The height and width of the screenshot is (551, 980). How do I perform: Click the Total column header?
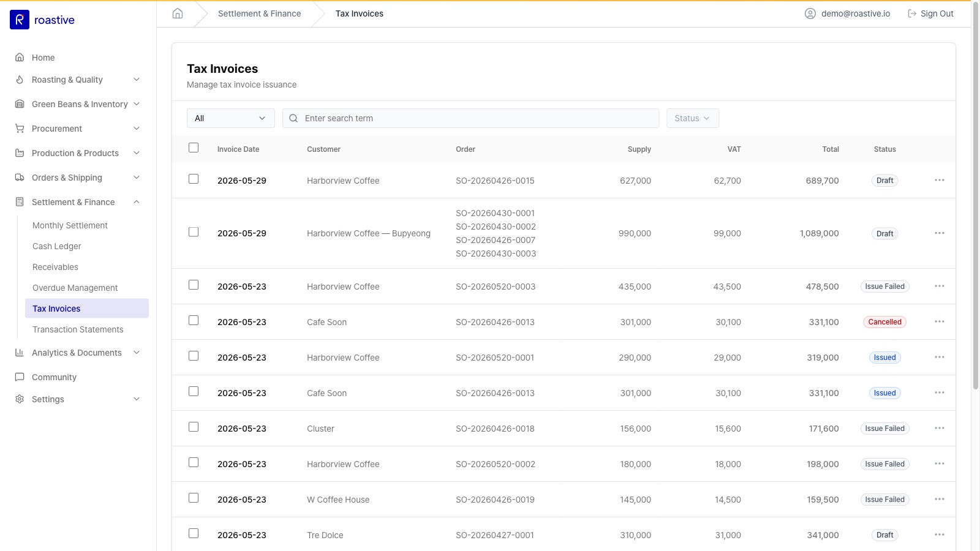831,149
